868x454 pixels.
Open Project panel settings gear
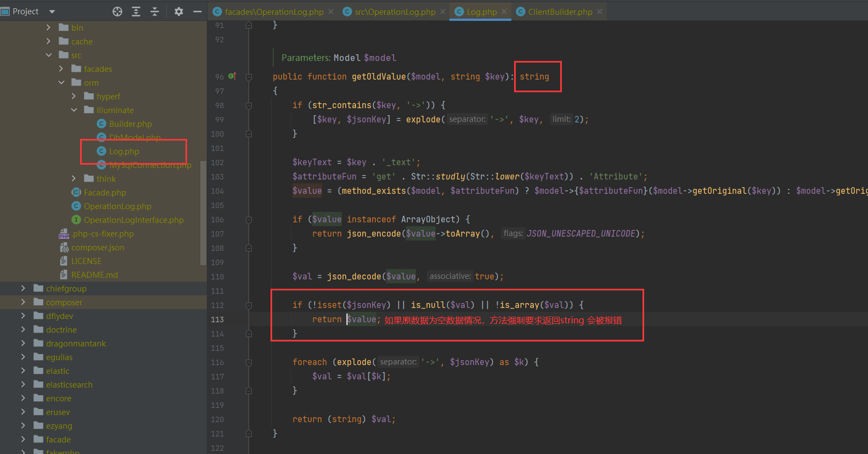click(x=179, y=12)
